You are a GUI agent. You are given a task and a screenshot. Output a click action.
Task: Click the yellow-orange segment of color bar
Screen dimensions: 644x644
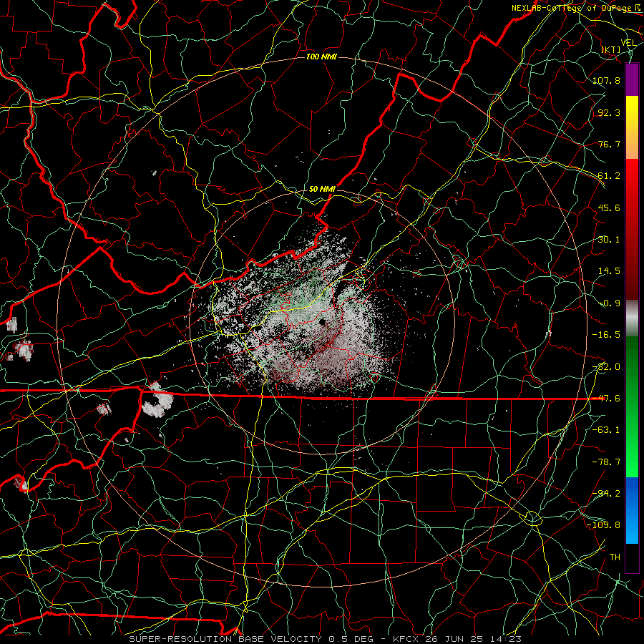[632, 127]
